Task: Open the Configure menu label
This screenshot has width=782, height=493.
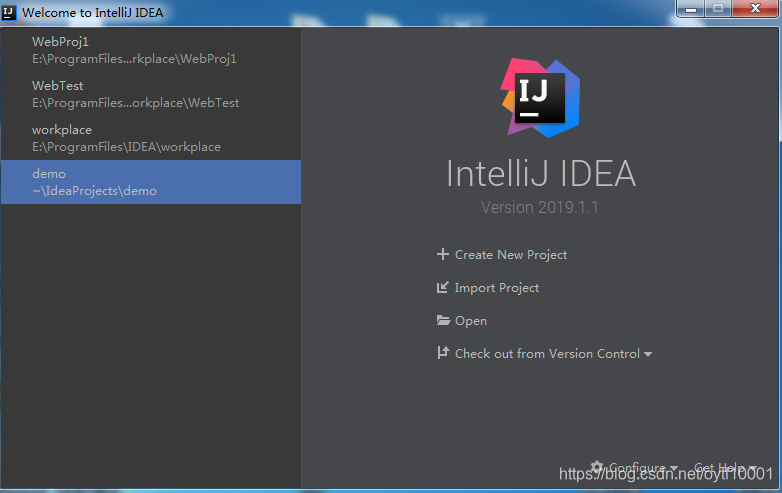Action: pos(637,468)
